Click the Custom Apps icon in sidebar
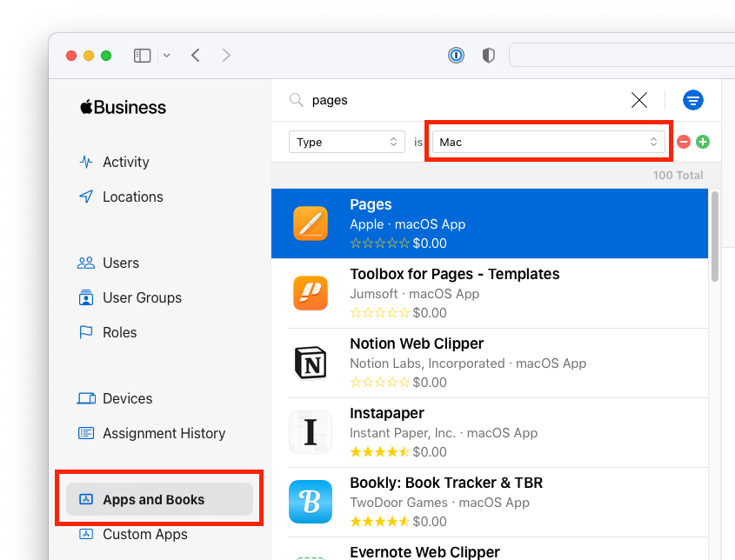This screenshot has height=560, width=735. (86, 535)
